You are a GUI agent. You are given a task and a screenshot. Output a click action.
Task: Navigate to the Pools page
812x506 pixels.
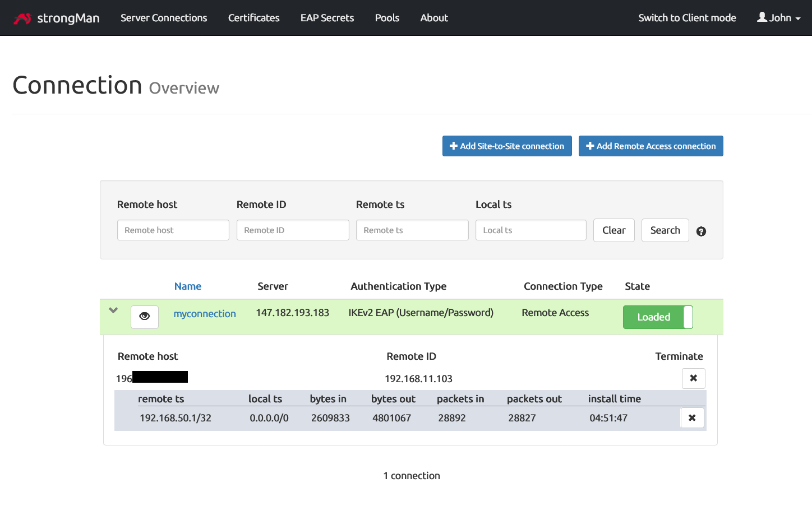coord(387,17)
